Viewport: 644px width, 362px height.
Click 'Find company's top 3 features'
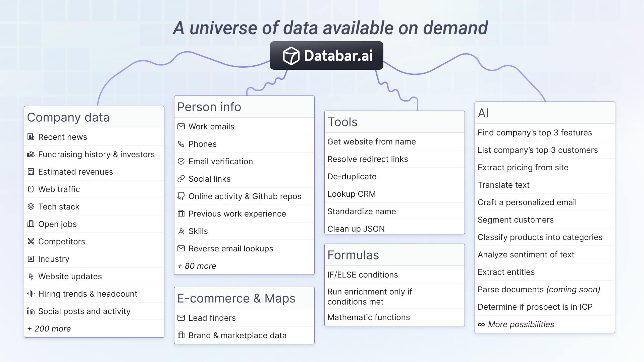(x=535, y=132)
